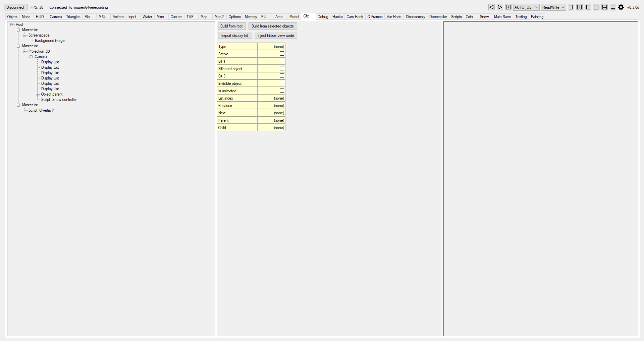Select the bottom-bar layout icon
Image resolution: width=644 pixels, height=341 pixels.
[x=613, y=7]
